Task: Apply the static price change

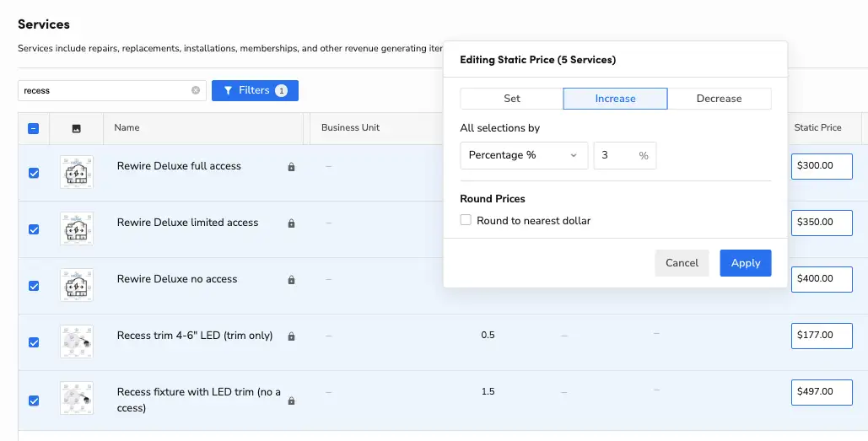Action: pos(745,263)
